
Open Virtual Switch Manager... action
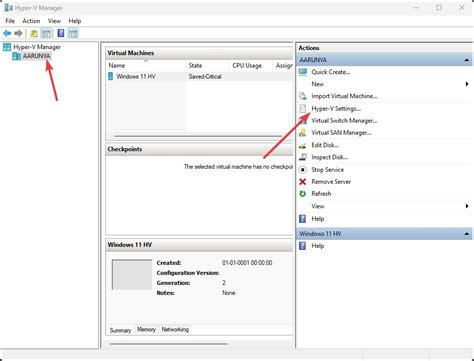click(344, 121)
